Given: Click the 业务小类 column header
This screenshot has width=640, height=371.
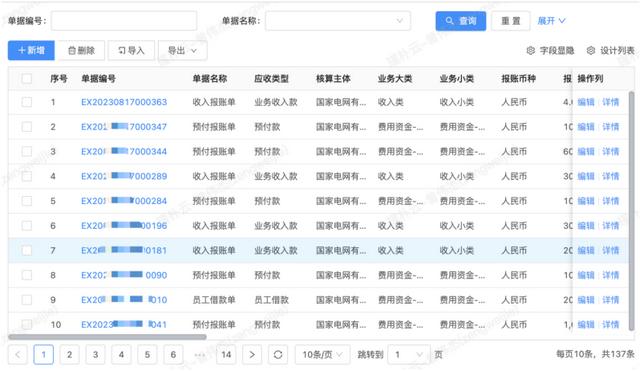Looking at the screenshot, I should pyautogui.click(x=457, y=78).
